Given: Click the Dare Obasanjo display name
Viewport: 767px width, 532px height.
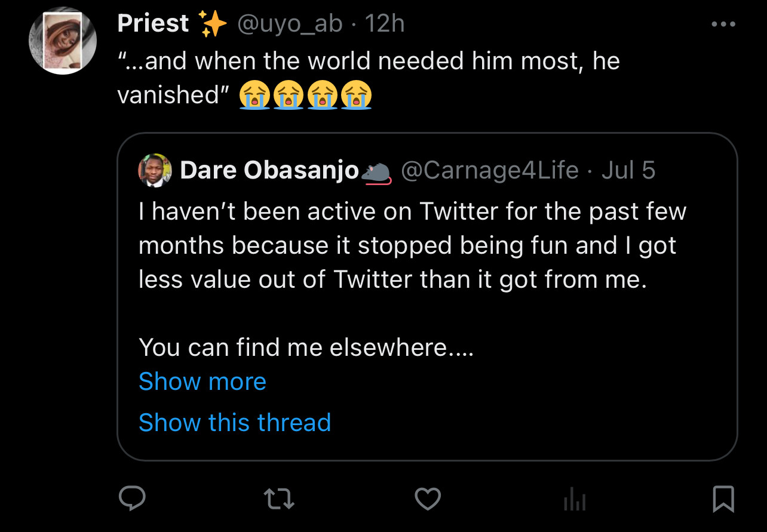Looking at the screenshot, I should (269, 171).
